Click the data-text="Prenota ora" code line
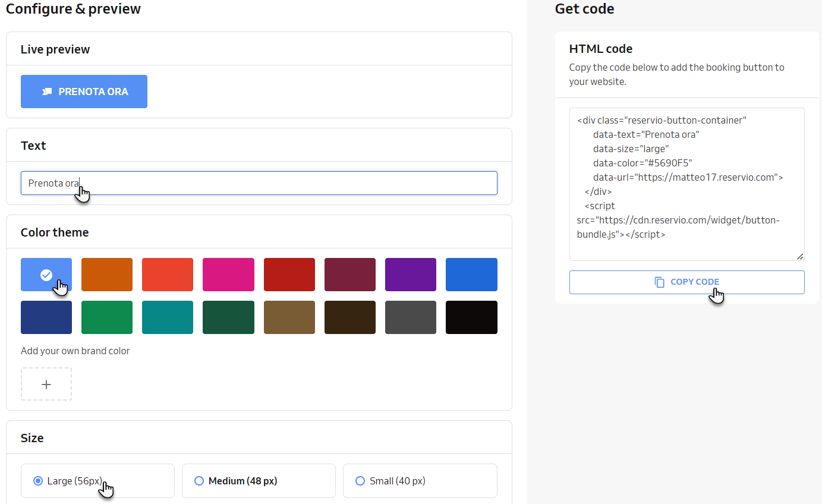The width and height of the screenshot is (822, 504). pos(645,134)
